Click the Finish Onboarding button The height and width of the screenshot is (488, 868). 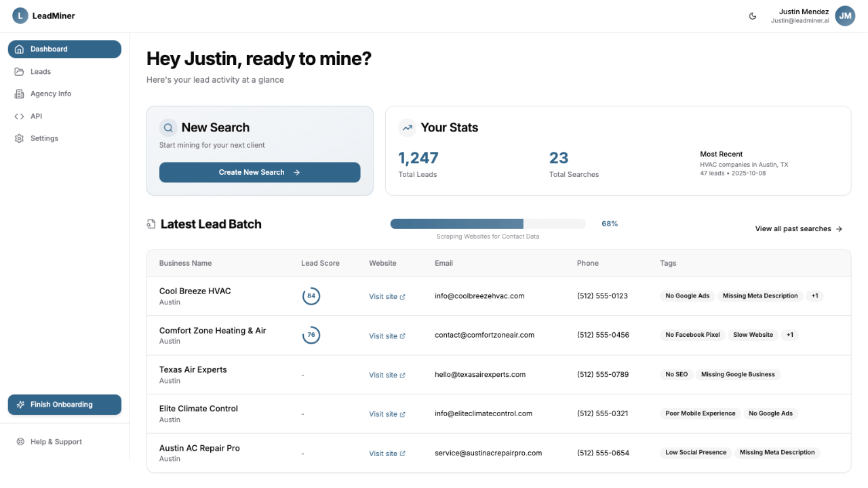(64, 404)
